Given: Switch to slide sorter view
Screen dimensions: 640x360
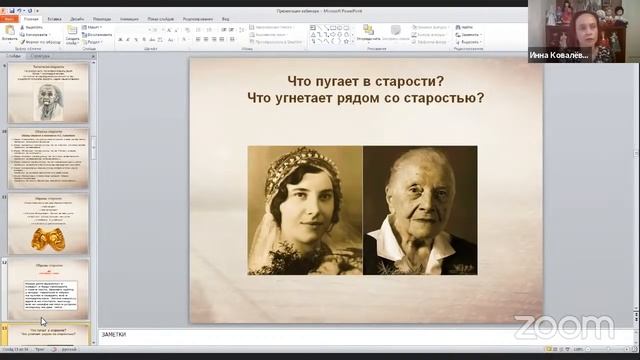Looking at the screenshot, I should point(555,349).
